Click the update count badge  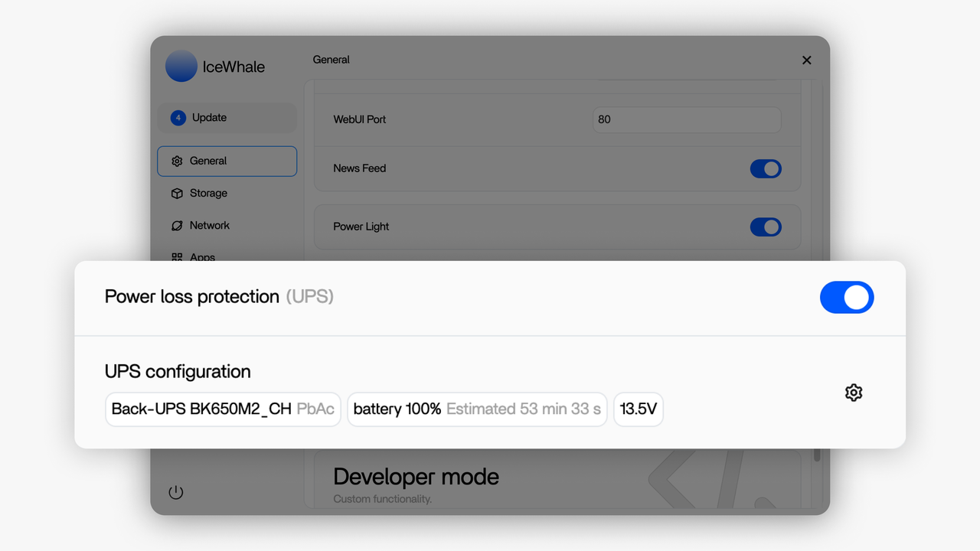pyautogui.click(x=178, y=118)
